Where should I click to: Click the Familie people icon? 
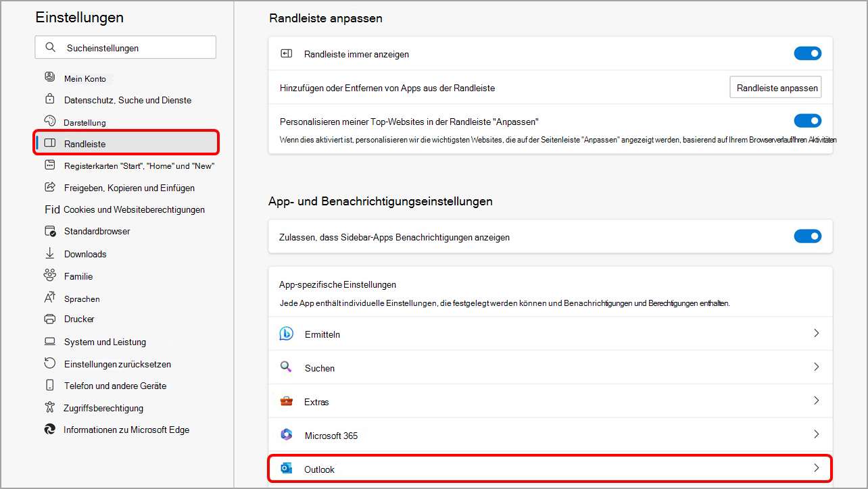point(49,276)
